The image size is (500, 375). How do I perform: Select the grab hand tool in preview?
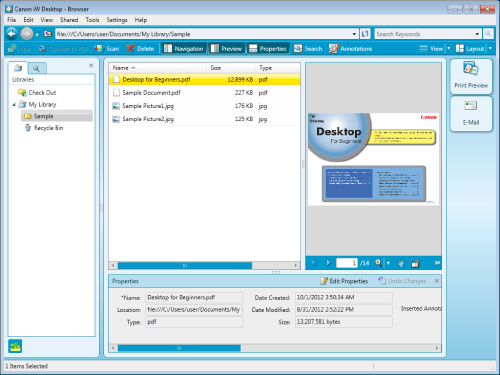[401, 263]
